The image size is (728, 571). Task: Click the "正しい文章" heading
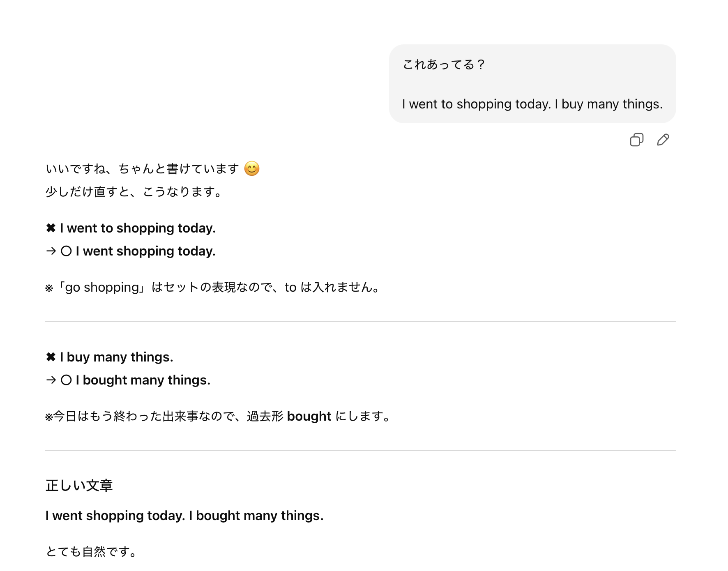(79, 486)
